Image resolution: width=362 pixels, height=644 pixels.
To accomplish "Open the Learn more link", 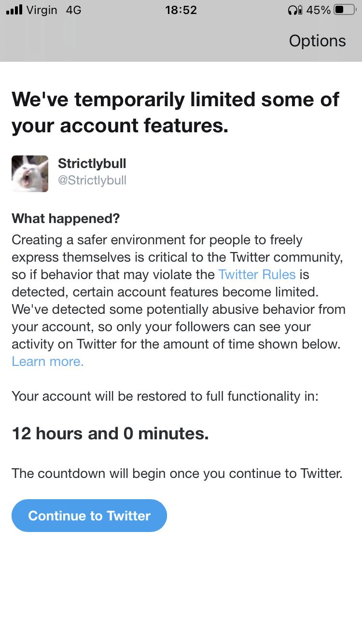I will (47, 361).
